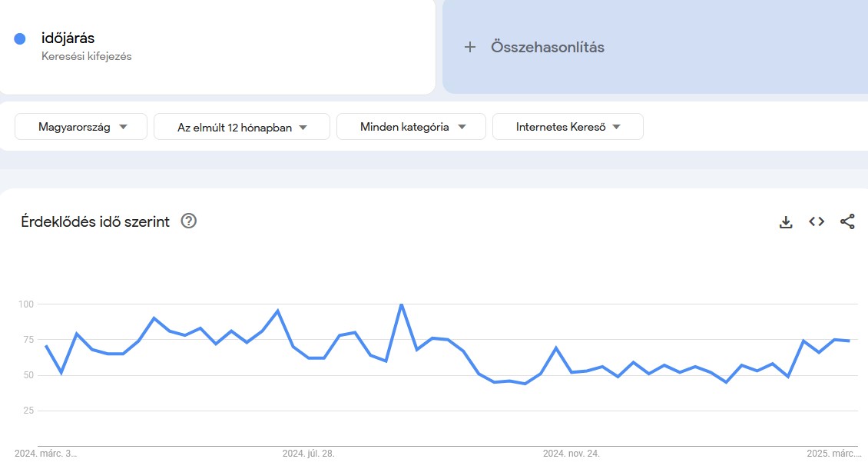868x469 pixels.
Task: Click the highest peak on the chart line
Action: coord(401,304)
